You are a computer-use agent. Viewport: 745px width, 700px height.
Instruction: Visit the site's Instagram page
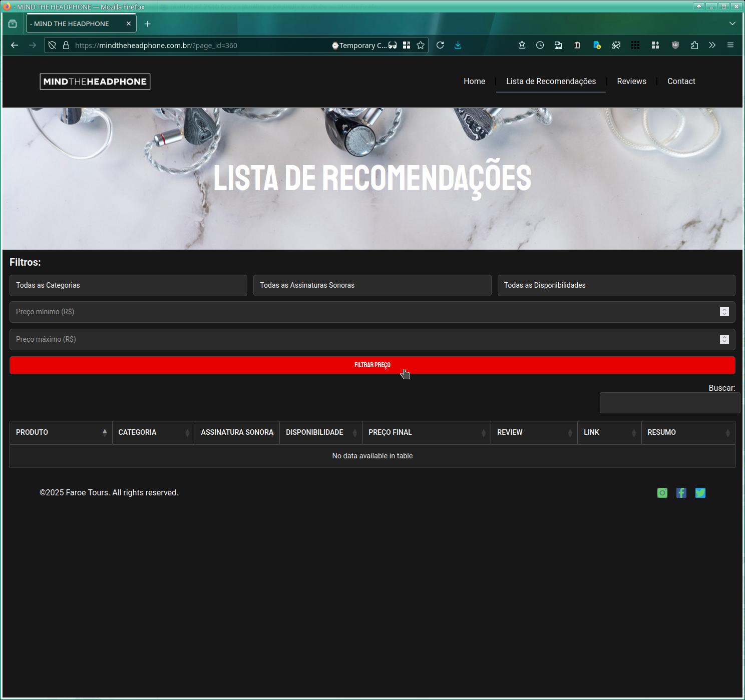tap(662, 493)
